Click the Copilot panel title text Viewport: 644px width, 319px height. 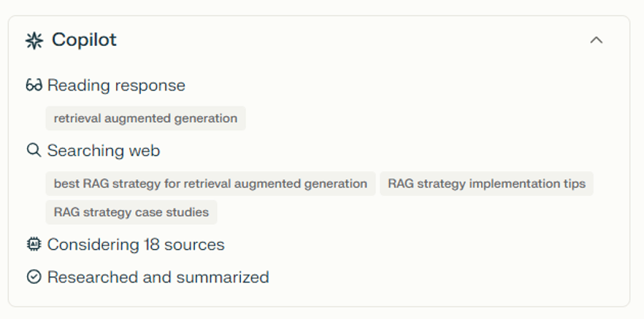click(84, 40)
